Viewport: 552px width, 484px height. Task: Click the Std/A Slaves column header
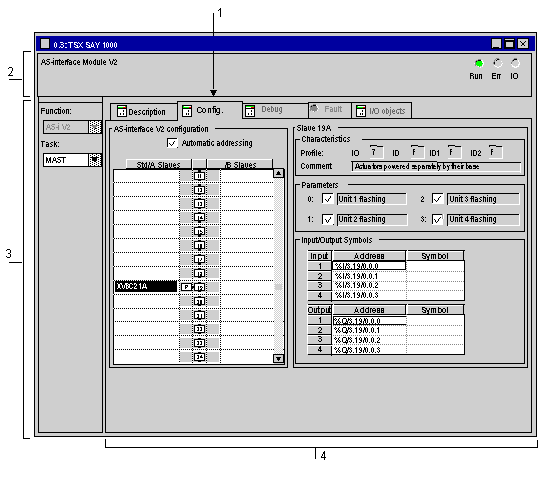[x=158, y=164]
